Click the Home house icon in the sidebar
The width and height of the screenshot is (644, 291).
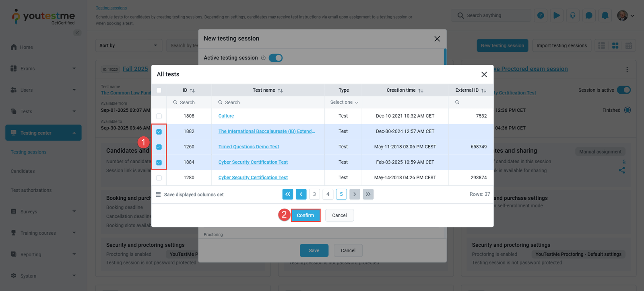pos(14,47)
